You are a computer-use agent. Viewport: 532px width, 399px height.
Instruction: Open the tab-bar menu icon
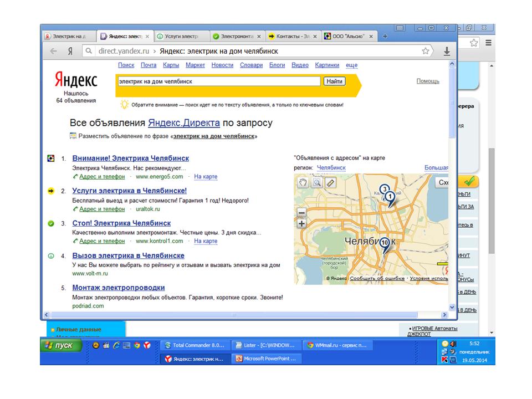point(400,28)
